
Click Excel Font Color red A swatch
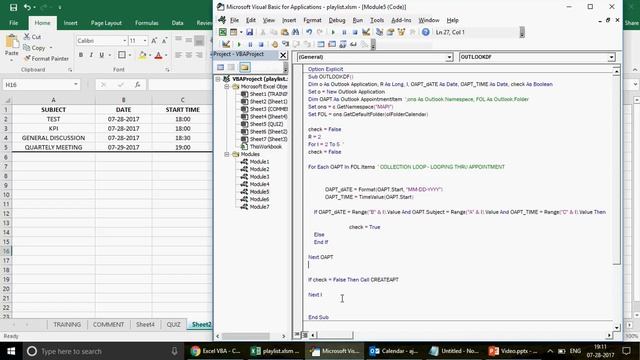[x=159, y=55]
